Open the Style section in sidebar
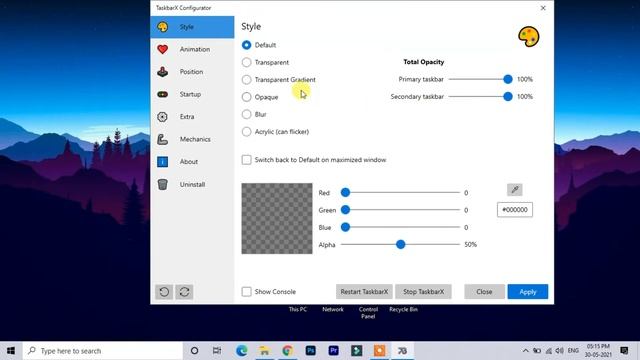The image size is (640, 360). click(x=192, y=27)
